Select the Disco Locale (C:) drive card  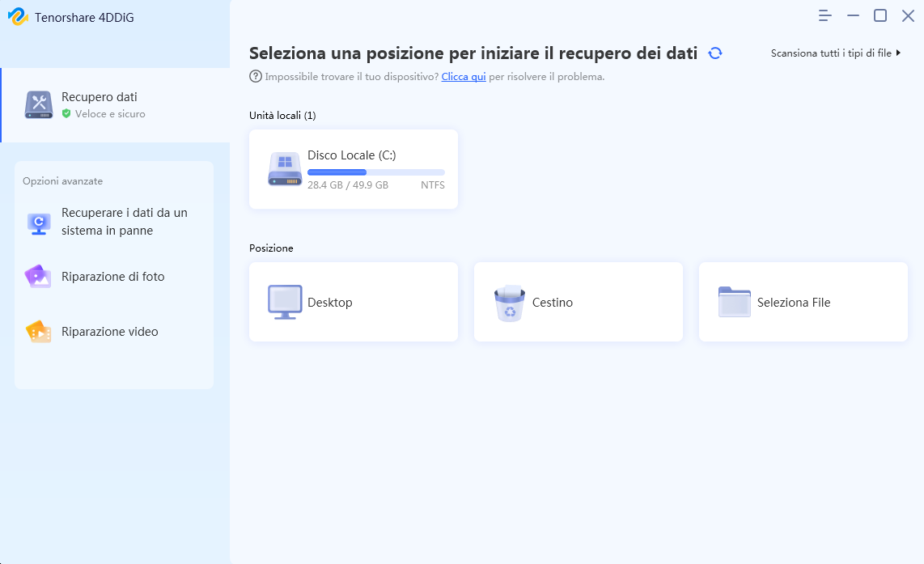pos(354,169)
